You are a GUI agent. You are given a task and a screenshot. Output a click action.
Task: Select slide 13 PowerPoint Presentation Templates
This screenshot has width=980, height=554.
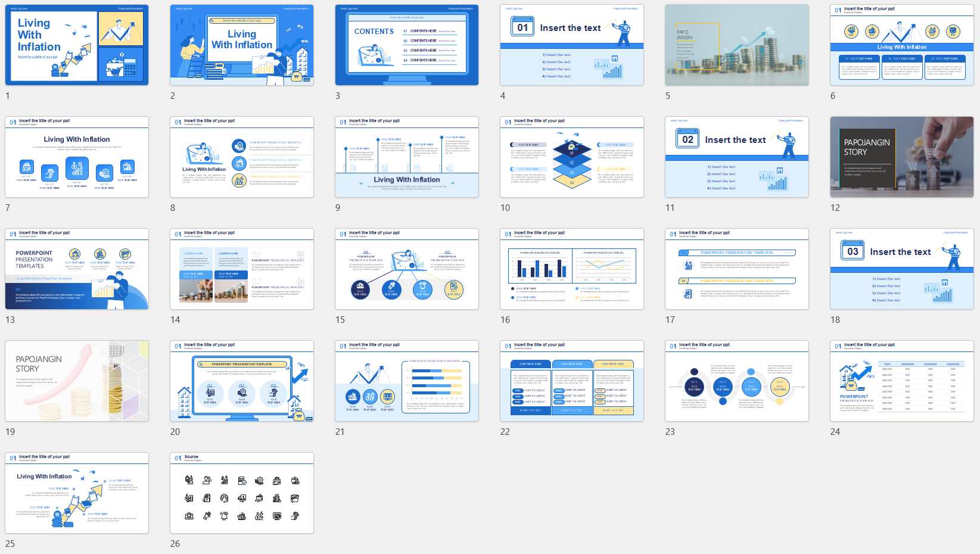click(x=77, y=269)
